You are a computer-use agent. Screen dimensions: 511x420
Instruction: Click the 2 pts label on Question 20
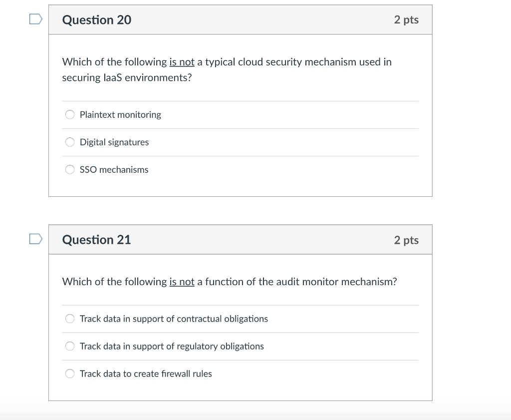(x=406, y=20)
